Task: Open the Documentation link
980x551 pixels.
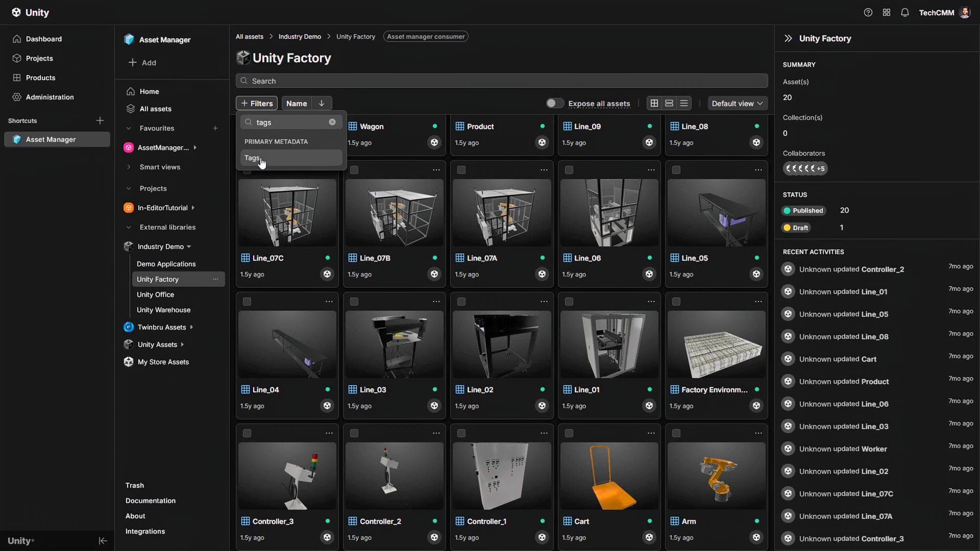Action: click(x=151, y=500)
